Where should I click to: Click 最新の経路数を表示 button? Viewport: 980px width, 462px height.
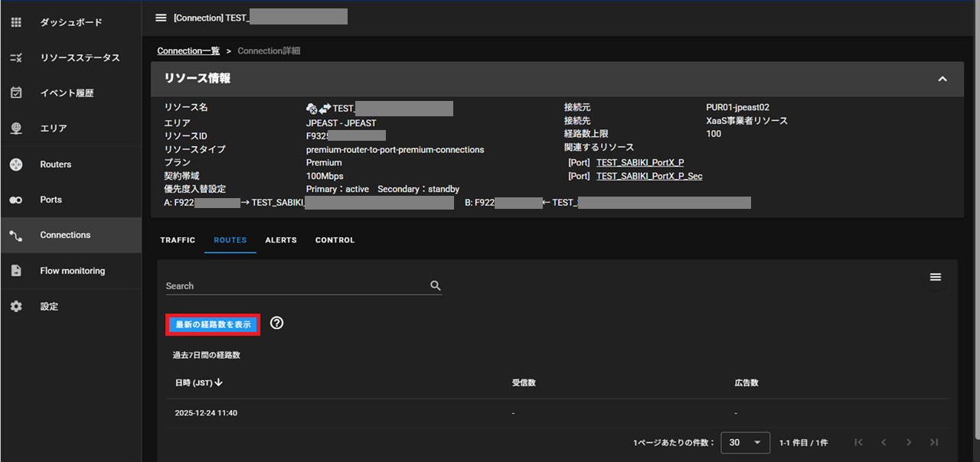pyautogui.click(x=214, y=324)
